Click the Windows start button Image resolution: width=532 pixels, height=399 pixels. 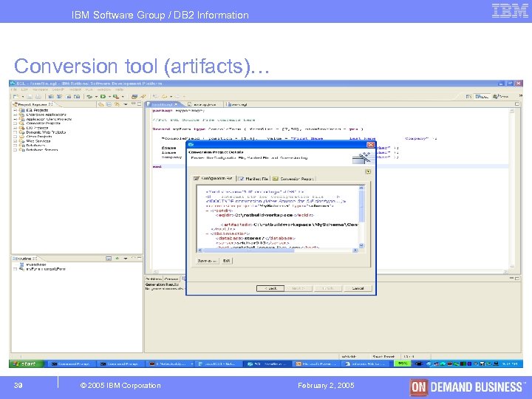[x=27, y=364]
